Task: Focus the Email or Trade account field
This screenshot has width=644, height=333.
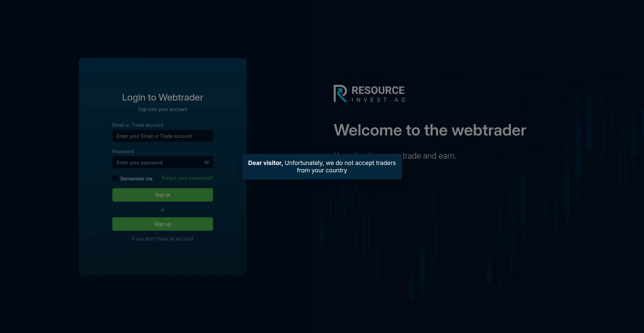Action: 162,136
